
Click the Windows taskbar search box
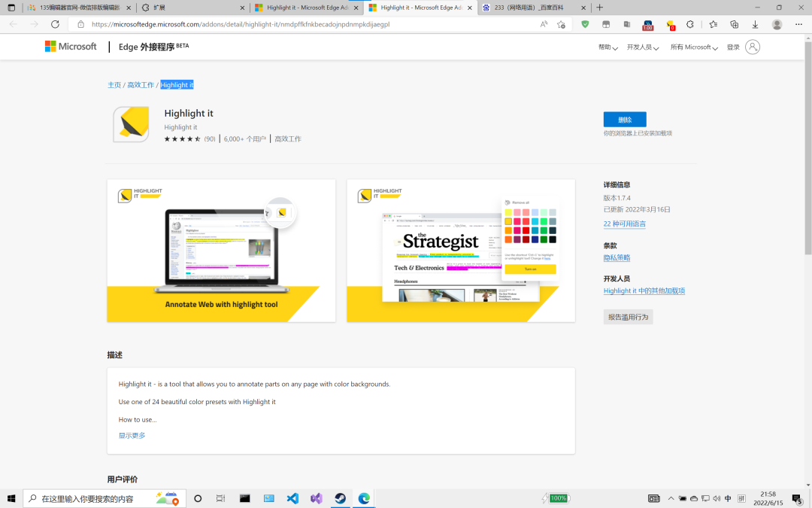[104, 499]
